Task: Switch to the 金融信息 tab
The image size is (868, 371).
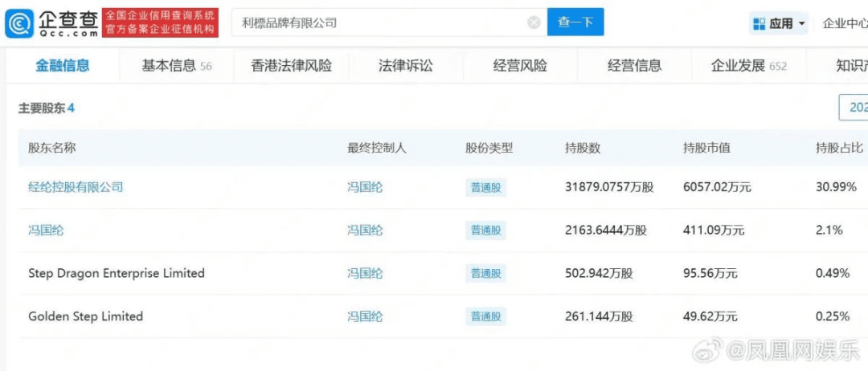Action: pyautogui.click(x=63, y=66)
